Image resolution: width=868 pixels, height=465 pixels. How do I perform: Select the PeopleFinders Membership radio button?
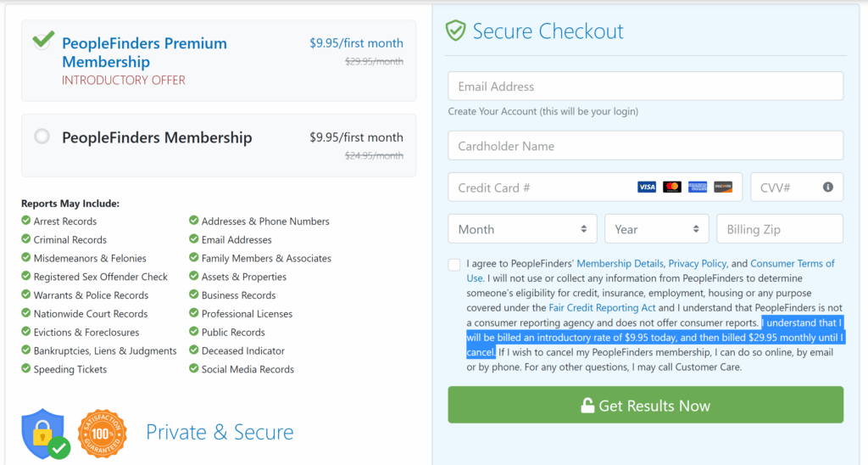(x=42, y=137)
